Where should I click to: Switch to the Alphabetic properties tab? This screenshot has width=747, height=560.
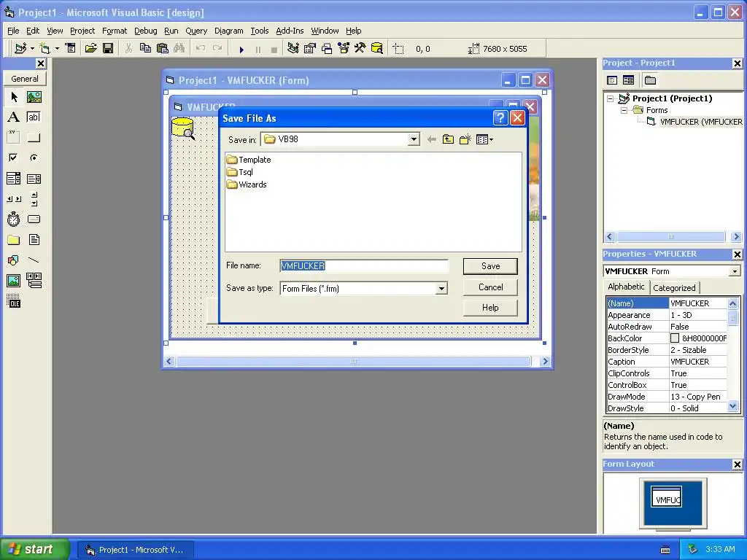(x=626, y=287)
